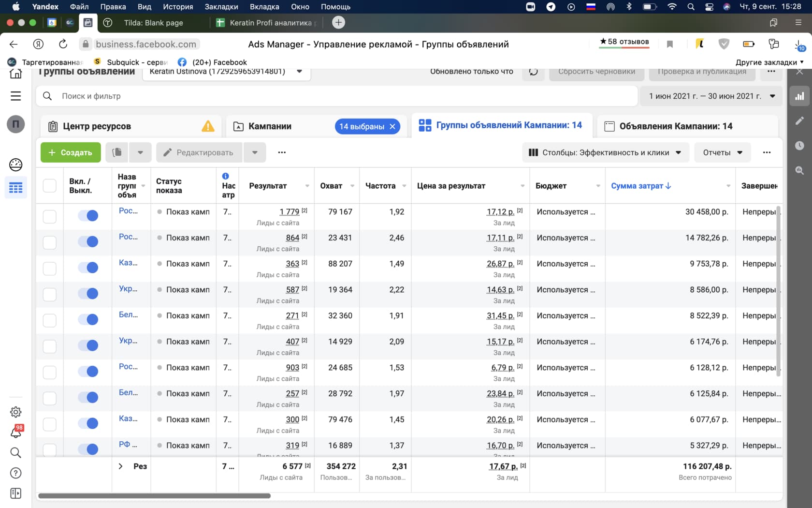Click the refresh data icon near update status
The image size is (812, 508).
[533, 72]
